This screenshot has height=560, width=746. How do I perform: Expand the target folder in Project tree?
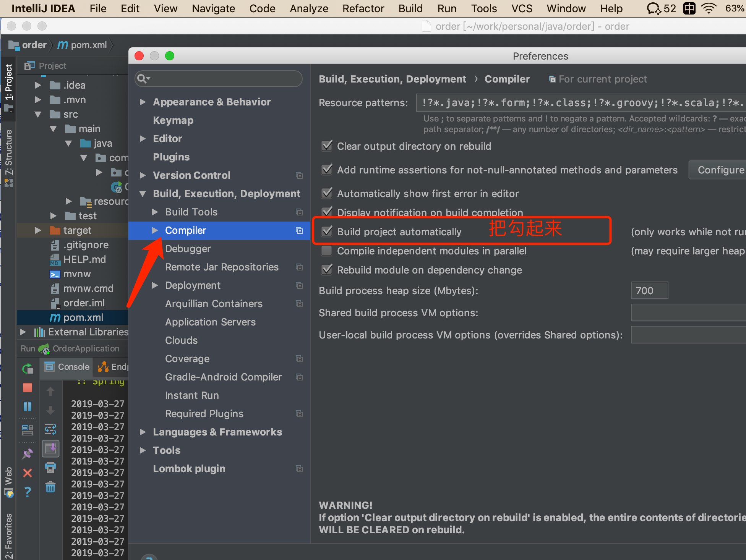(x=38, y=230)
